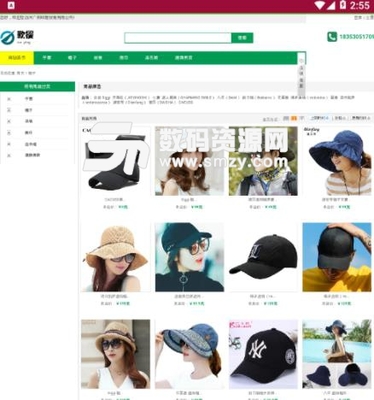Switch to the view icon right of the orange one
Viewport: 374px width, 400px height.
pos(302,118)
